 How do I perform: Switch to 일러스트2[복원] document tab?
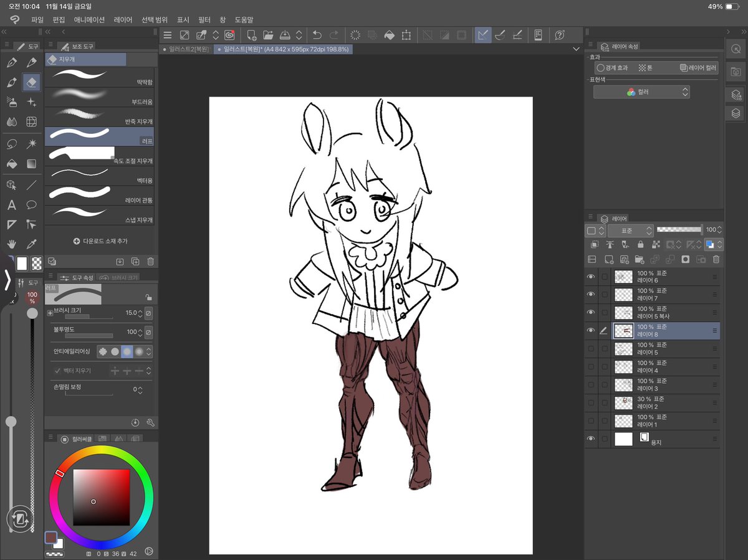pyautogui.click(x=186, y=49)
